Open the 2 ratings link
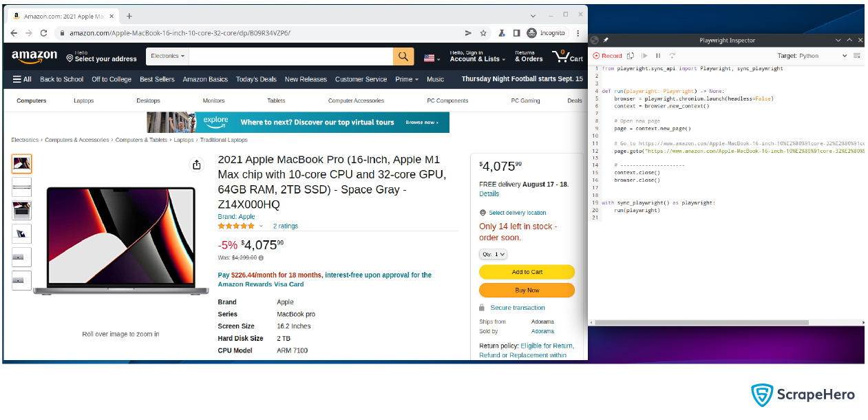Image resolution: width=868 pixels, height=420 pixels. [286, 226]
